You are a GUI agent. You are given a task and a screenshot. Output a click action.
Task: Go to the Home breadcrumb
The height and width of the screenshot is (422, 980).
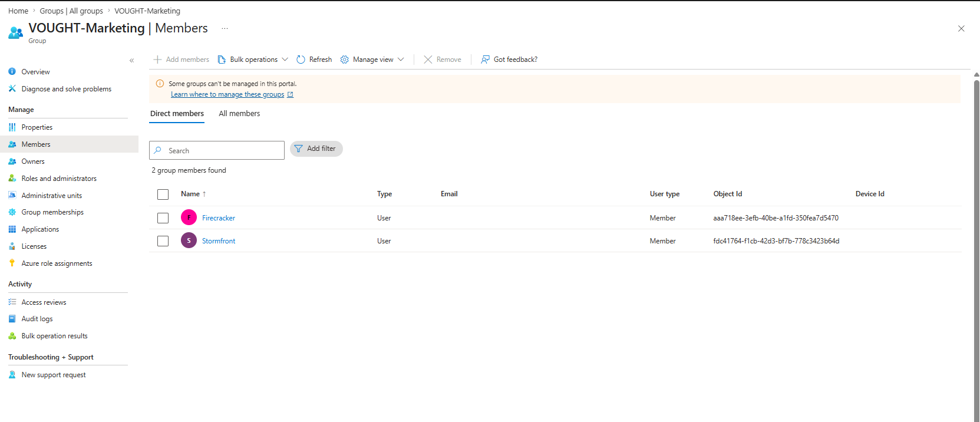tap(18, 11)
